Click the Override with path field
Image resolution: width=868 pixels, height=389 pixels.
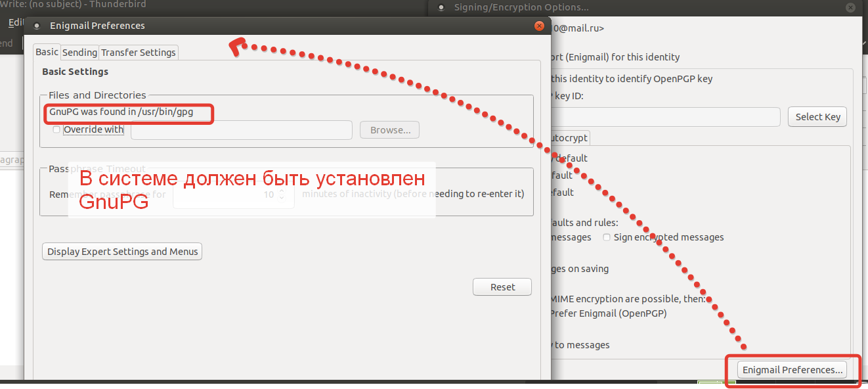[x=242, y=130]
